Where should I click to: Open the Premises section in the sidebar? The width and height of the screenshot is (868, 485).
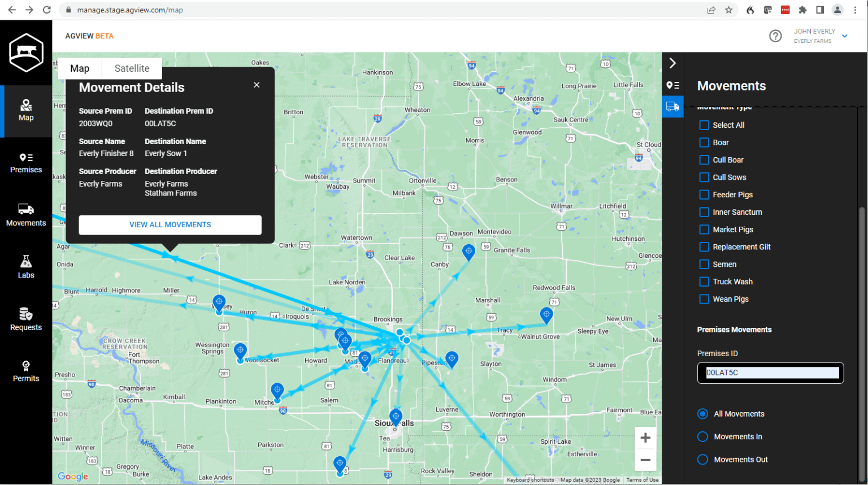pyautogui.click(x=25, y=164)
